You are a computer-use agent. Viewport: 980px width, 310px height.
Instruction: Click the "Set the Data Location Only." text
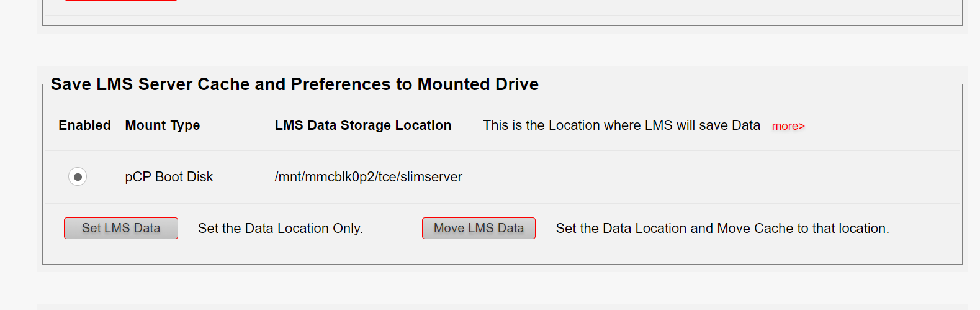[281, 229]
